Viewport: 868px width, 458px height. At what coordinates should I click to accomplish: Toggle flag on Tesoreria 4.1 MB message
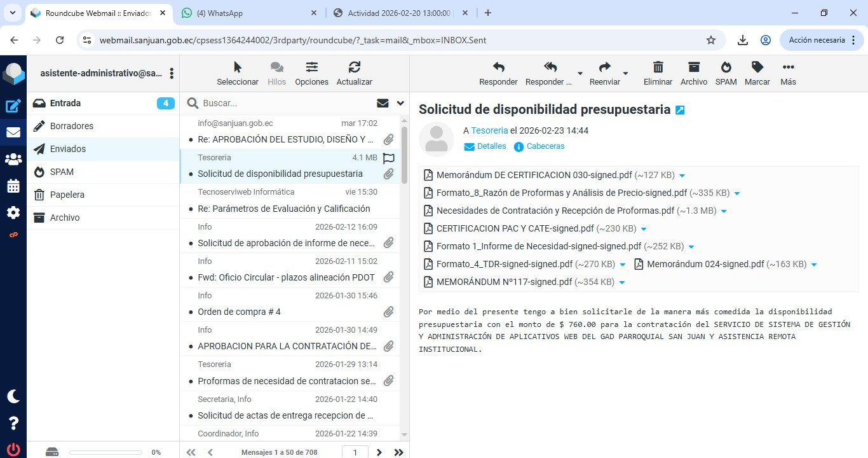pos(389,158)
